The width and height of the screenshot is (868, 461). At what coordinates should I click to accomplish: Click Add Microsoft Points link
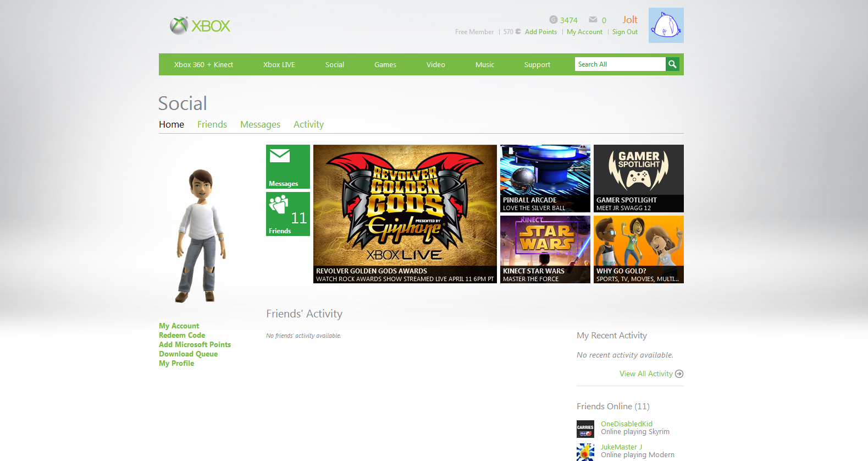click(x=195, y=344)
